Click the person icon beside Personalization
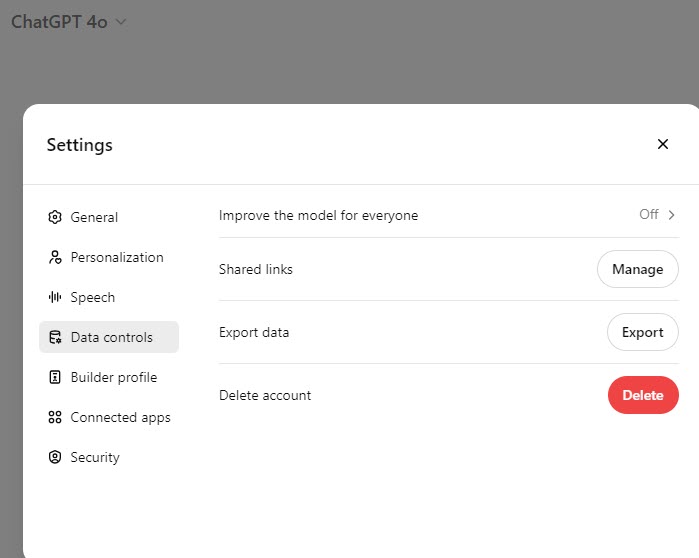The image size is (699, 558). click(55, 257)
